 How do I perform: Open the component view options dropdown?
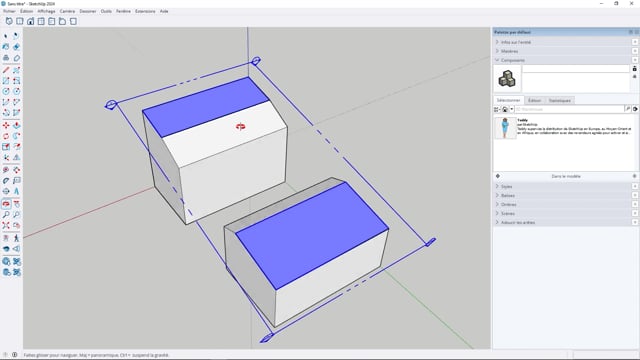(x=497, y=109)
